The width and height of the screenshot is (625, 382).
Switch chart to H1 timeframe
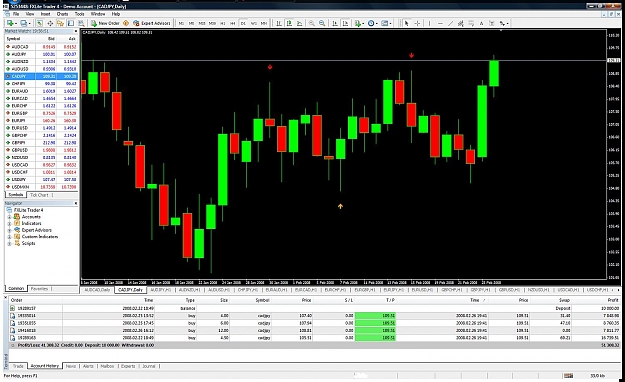pos(222,24)
